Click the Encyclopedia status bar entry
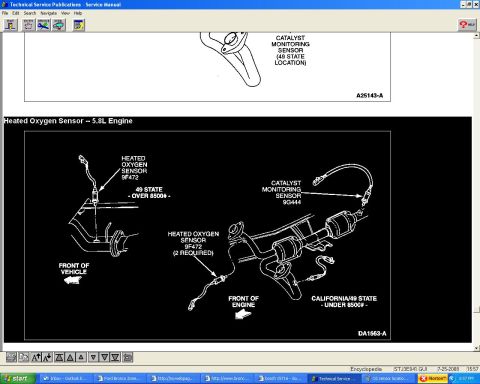480x384 pixels. click(366, 369)
